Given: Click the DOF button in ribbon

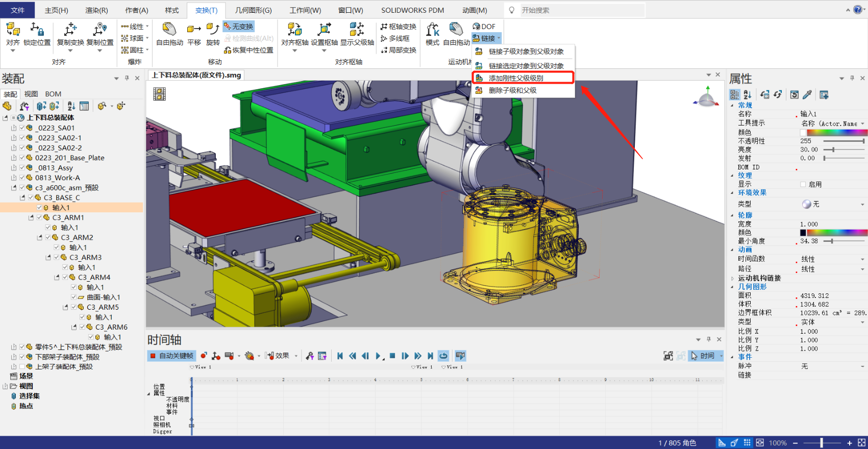Looking at the screenshot, I should [x=484, y=27].
